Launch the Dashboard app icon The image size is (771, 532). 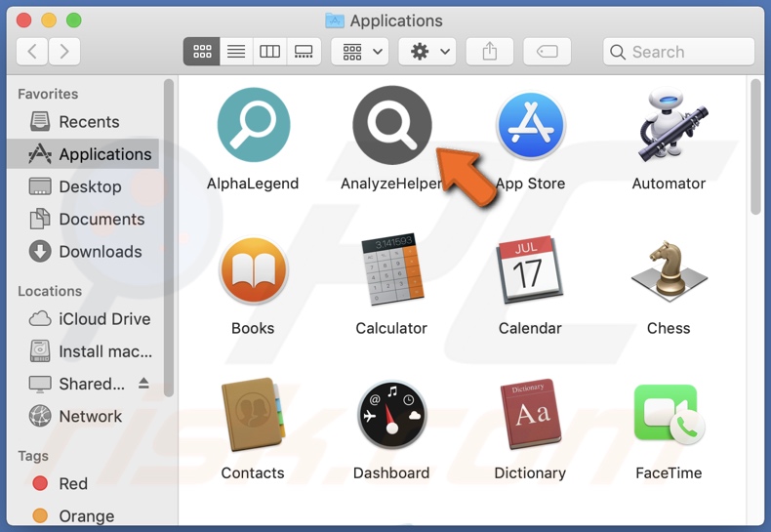[392, 414]
